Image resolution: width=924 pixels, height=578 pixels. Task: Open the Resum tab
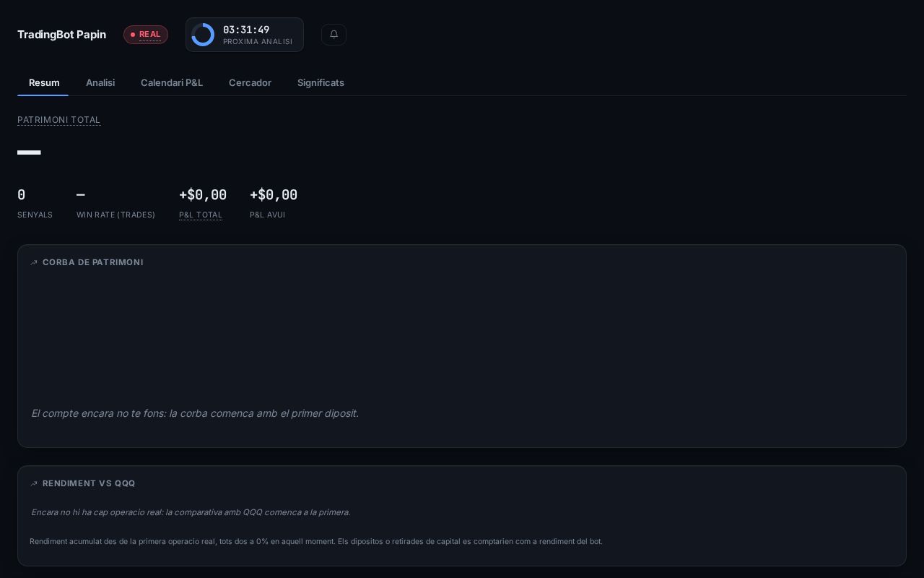tap(44, 82)
